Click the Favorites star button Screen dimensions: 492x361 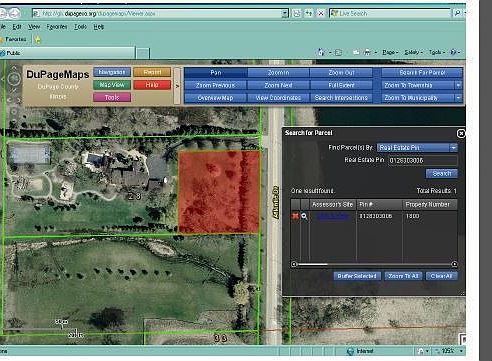coord(13,39)
